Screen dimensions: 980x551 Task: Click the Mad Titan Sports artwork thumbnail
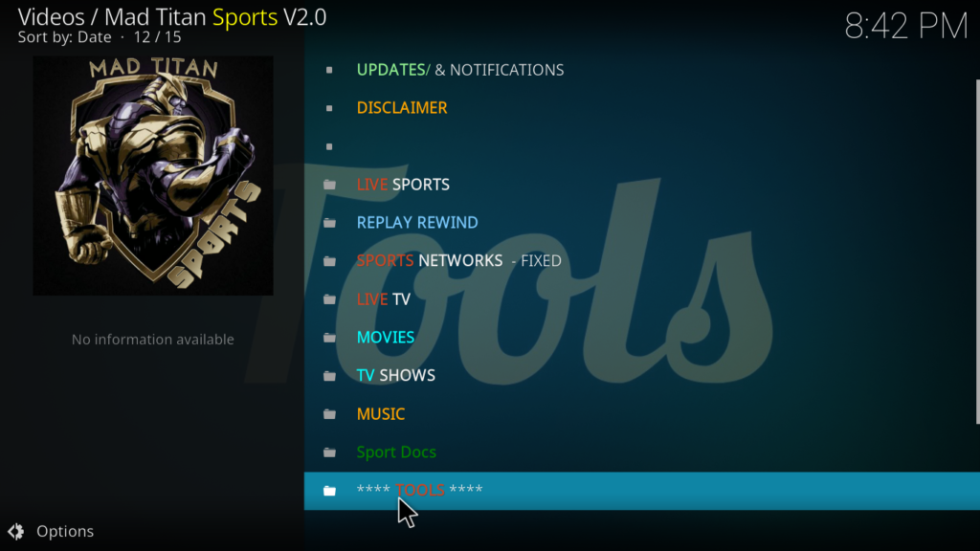(153, 176)
